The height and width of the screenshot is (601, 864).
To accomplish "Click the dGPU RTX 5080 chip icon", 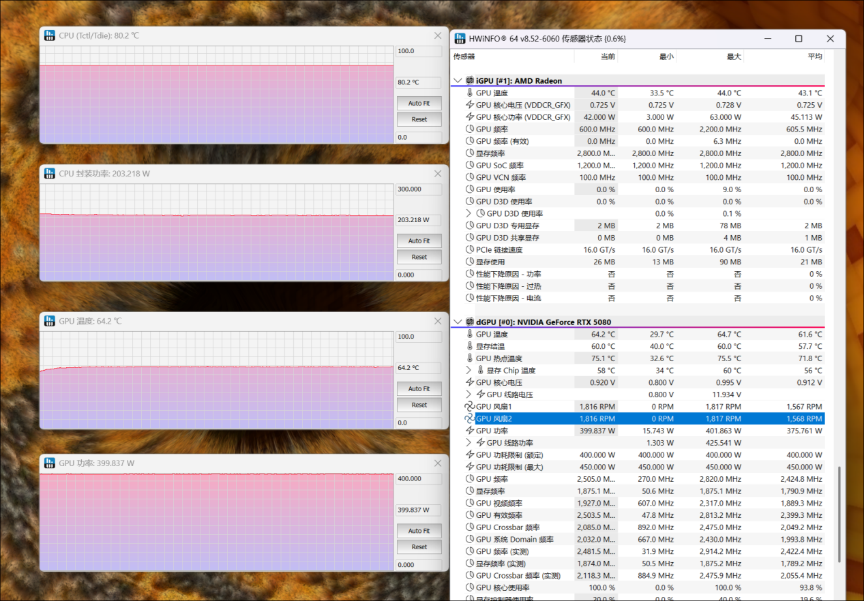I will (470, 322).
